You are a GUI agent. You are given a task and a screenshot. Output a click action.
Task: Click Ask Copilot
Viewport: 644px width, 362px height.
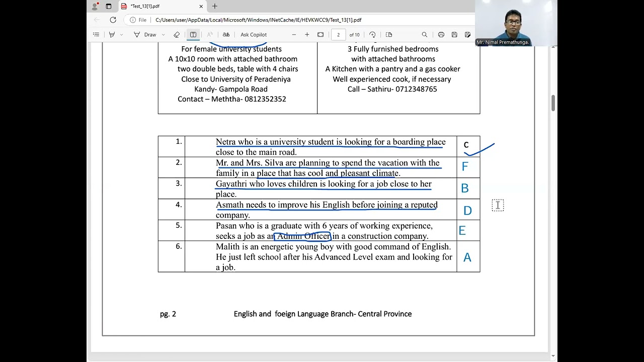point(254,35)
